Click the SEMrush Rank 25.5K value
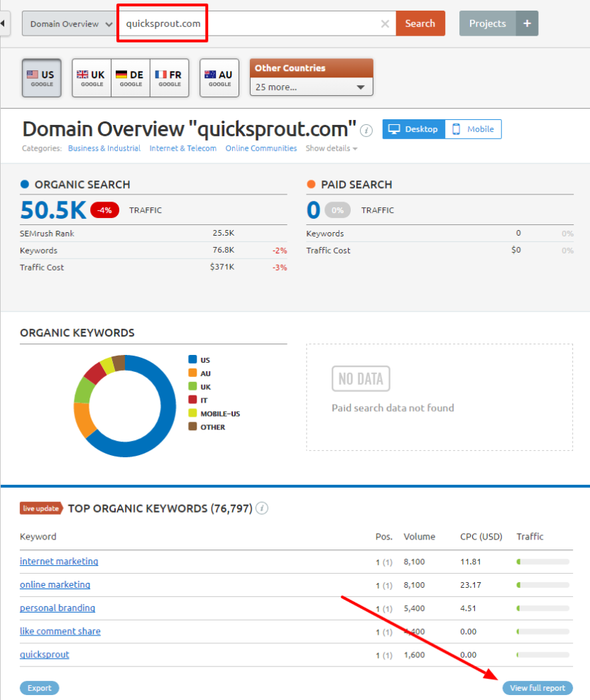 223,233
